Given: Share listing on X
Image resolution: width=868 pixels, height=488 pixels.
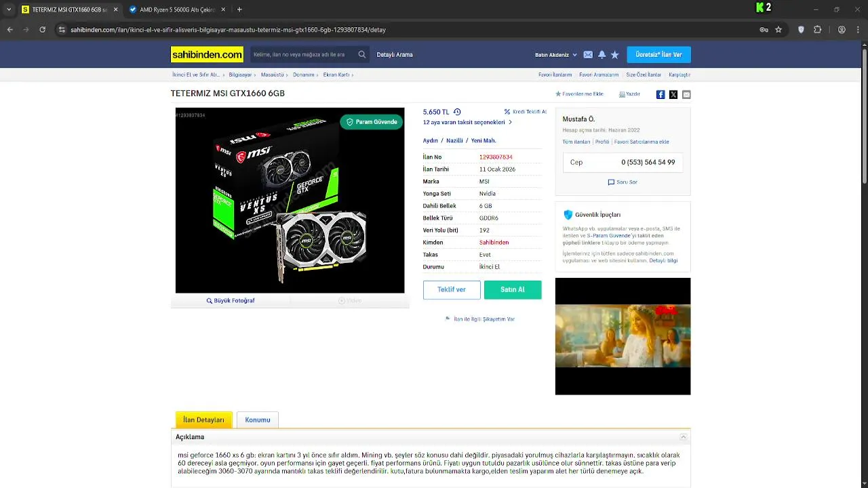Looking at the screenshot, I should coord(673,95).
